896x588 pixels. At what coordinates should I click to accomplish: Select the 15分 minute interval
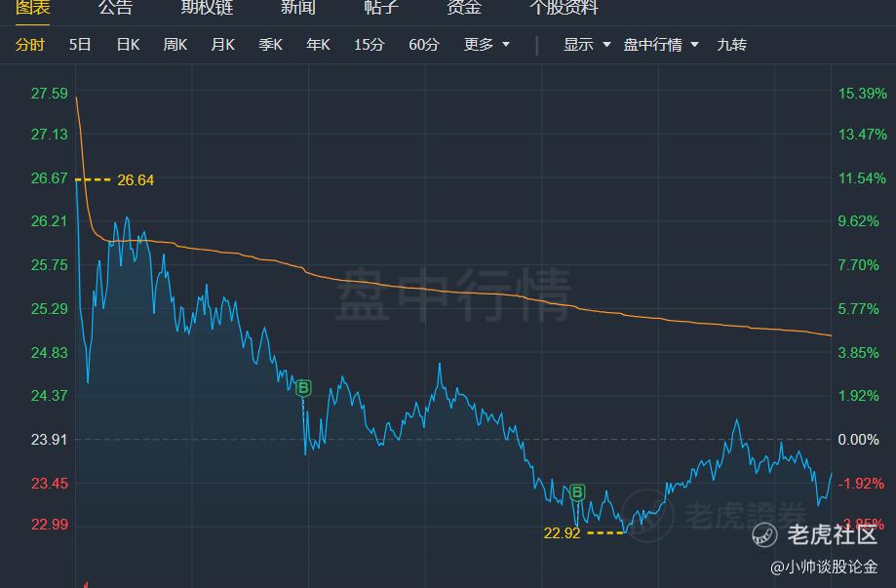pyautogui.click(x=370, y=45)
